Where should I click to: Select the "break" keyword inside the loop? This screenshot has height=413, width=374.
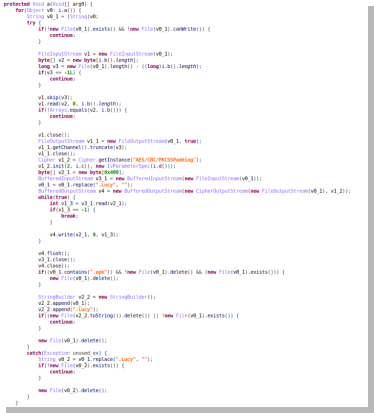point(69,216)
